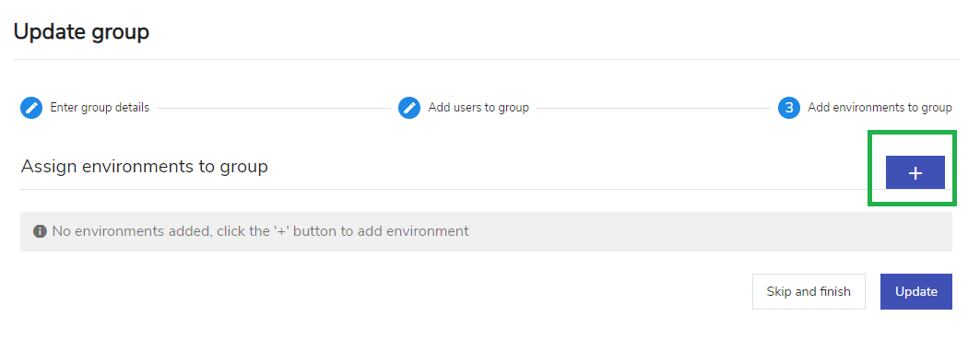This screenshot has height=340, width=980.
Task: Click the pencil icon for Add users step
Action: [409, 108]
